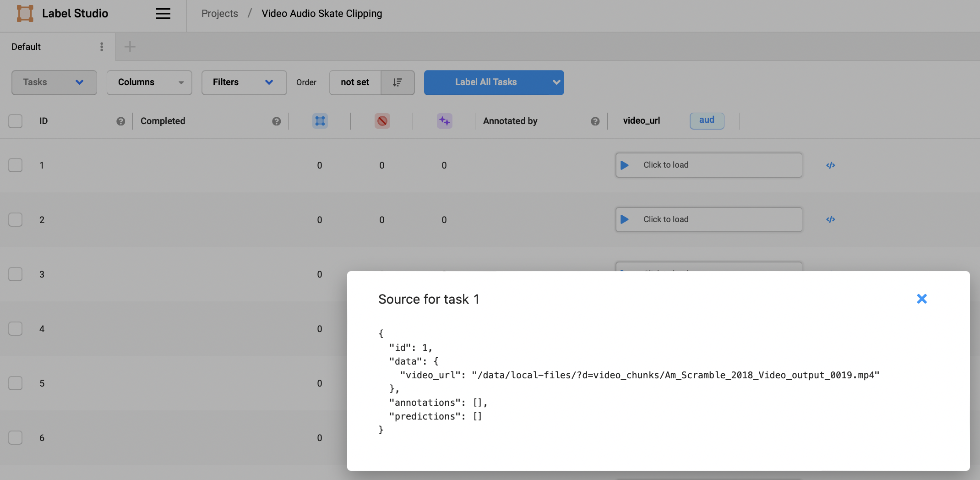Select checkbox for task 1

16,165
